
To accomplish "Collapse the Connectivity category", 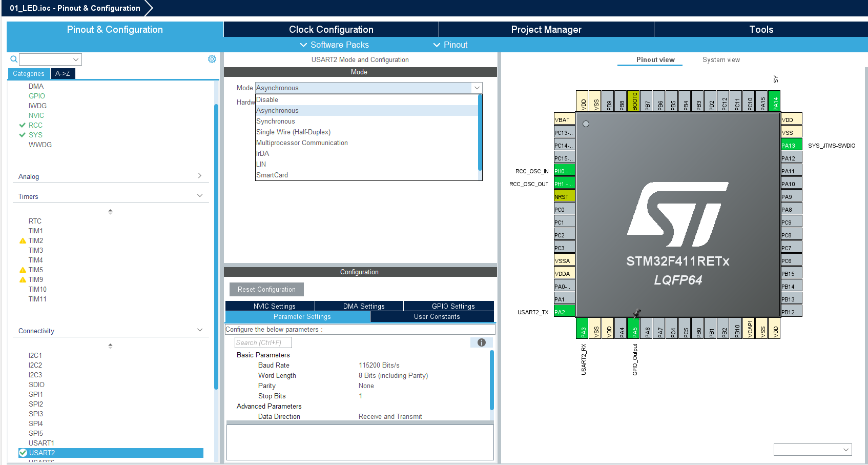I will tap(110, 331).
